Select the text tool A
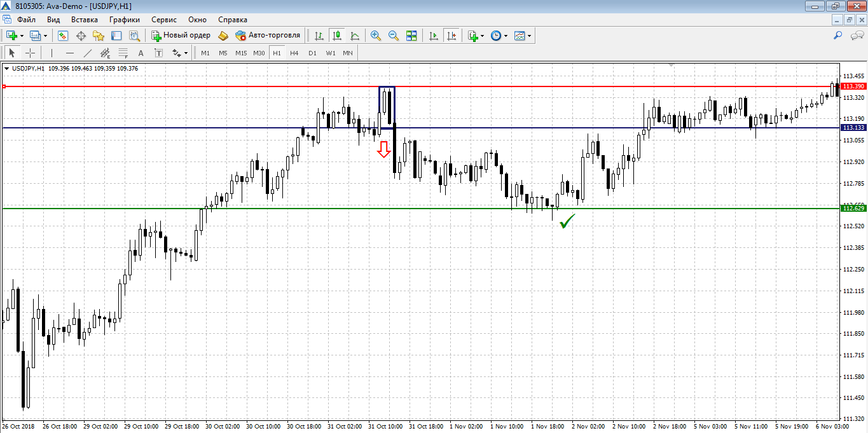The width and height of the screenshot is (868, 433). click(x=141, y=53)
